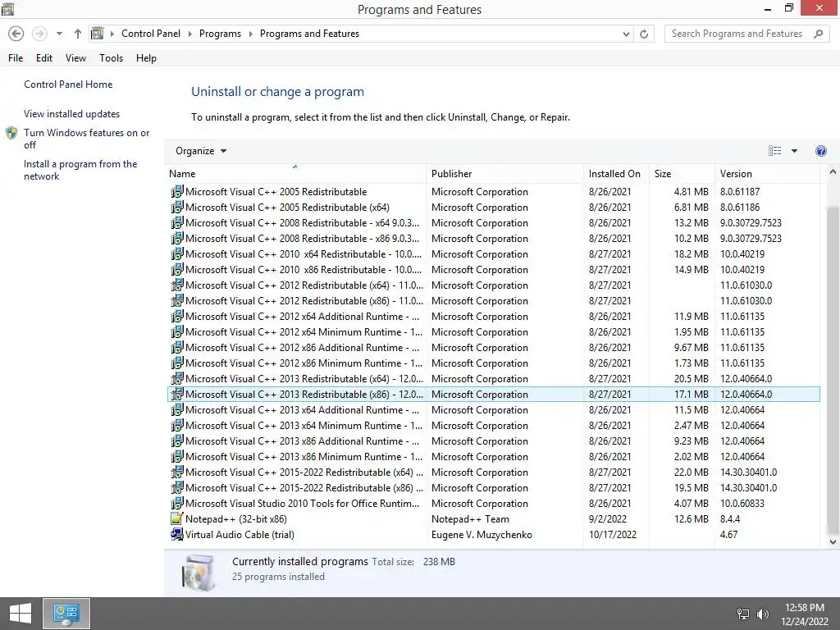Select Microsoft Visual C++ 2005 Redistributable row
Image resolution: width=840 pixels, height=630 pixels.
tap(493, 191)
